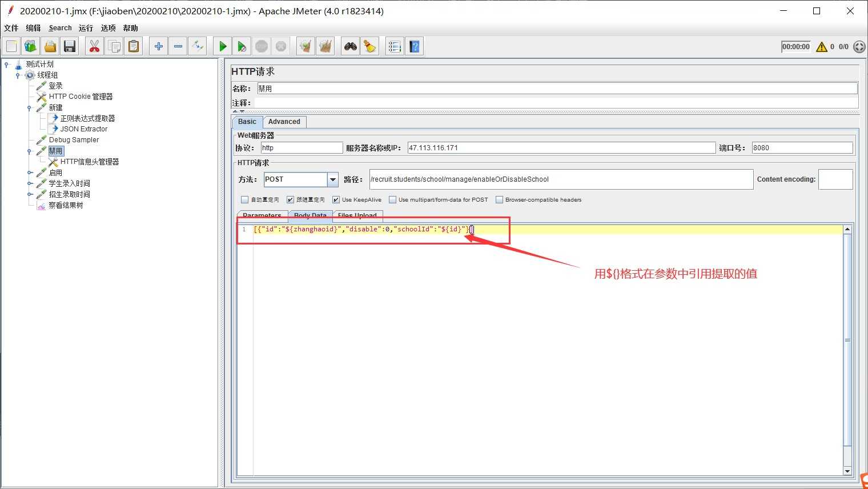Expand the 学生录入时间 node
The width and height of the screenshot is (868, 489).
coord(29,183)
